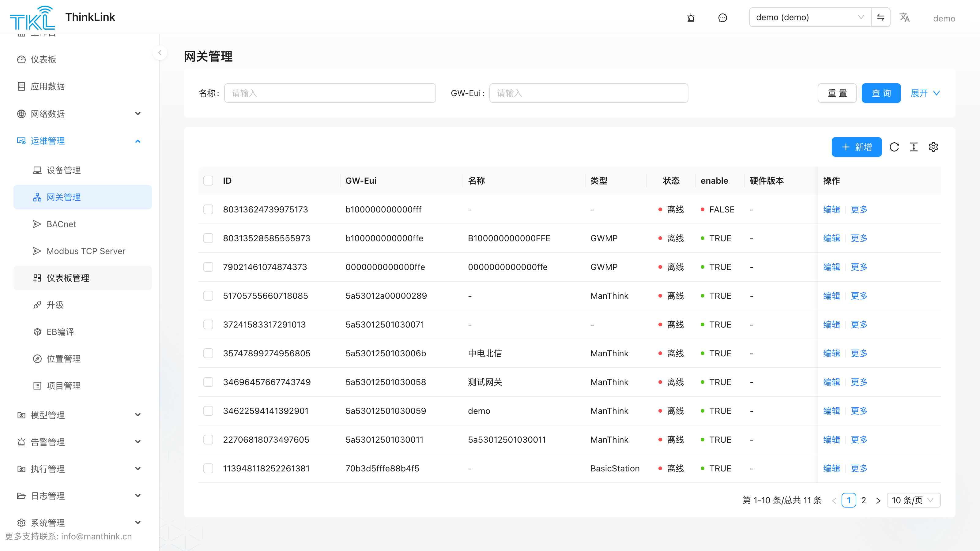This screenshot has width=980, height=551.
Task: Check row with ID 79021461074874373
Action: pos(208,267)
